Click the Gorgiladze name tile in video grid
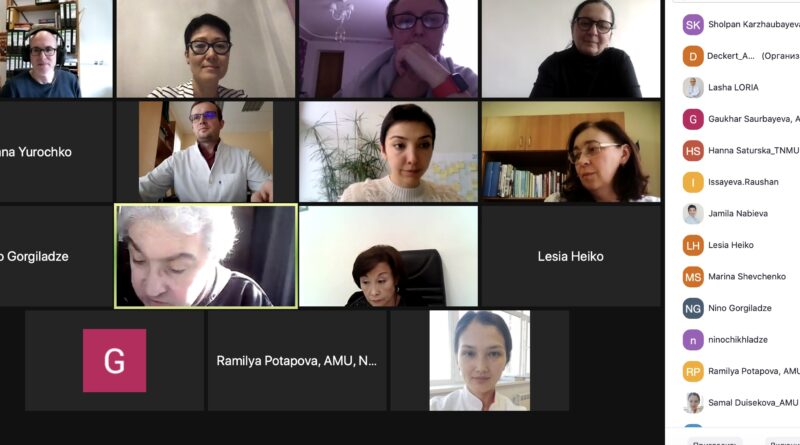Viewport: 800px width, 445px height. pos(56,256)
